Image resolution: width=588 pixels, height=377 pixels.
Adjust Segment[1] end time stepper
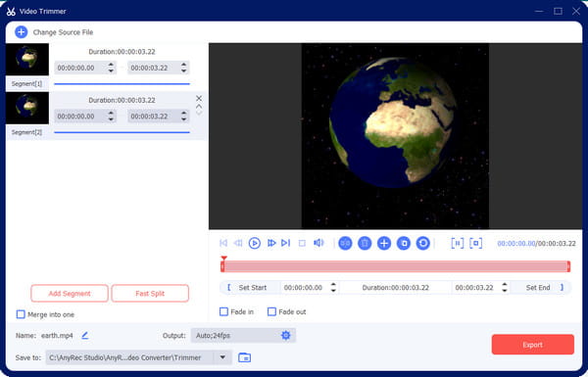point(184,68)
